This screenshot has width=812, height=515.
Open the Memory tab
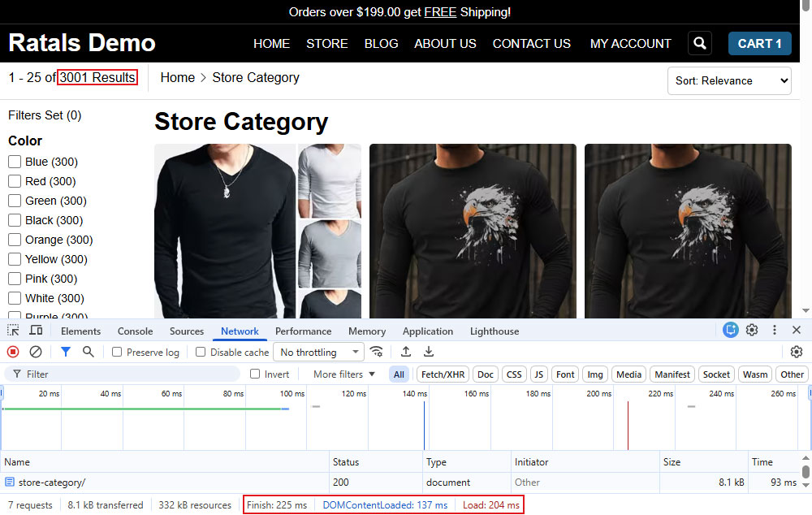pos(367,331)
